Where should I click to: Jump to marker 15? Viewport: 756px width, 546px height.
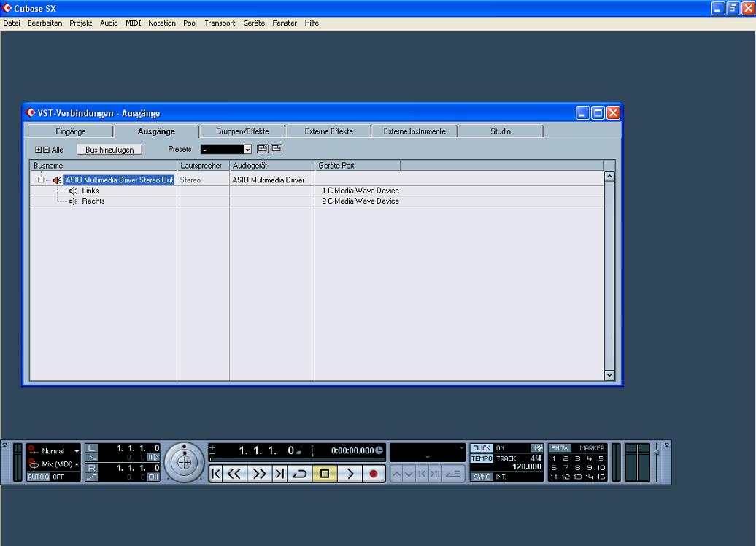point(601,477)
